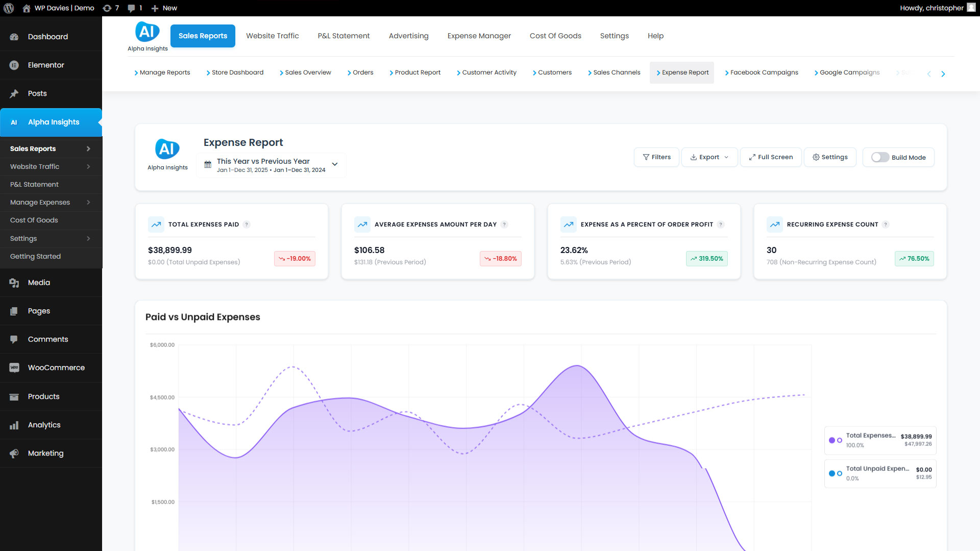Enable the Build Mode toggle
The height and width of the screenshot is (551, 980).
pyautogui.click(x=880, y=158)
